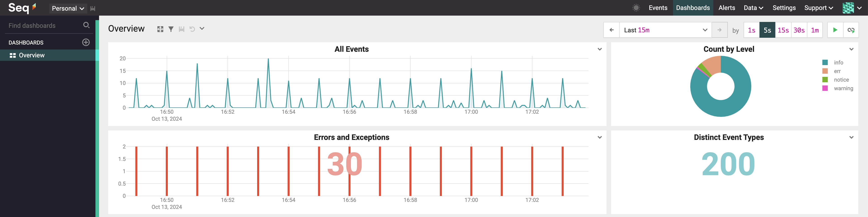Click the search magnifier in Find dashboards
The height and width of the screenshot is (217, 868).
86,25
